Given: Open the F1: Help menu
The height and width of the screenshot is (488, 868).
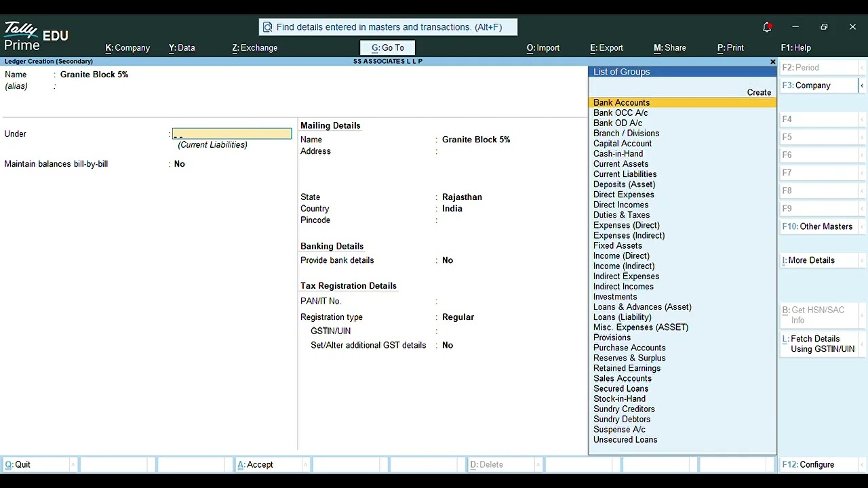Looking at the screenshot, I should pos(796,48).
